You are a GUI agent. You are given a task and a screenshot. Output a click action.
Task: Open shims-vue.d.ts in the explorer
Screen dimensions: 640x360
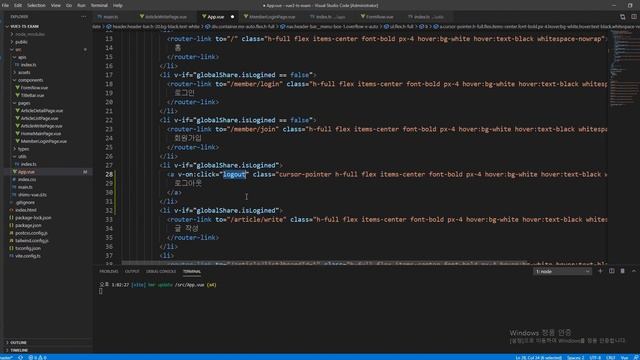point(32,195)
